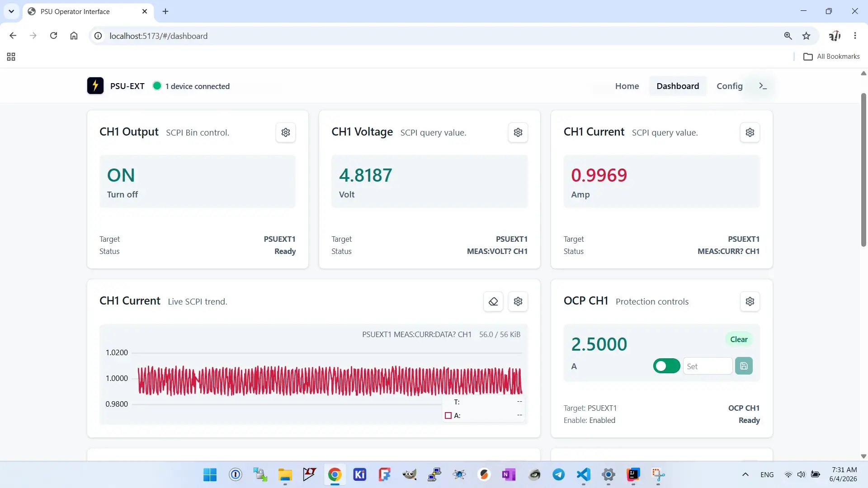Screen dimensions: 868x488
Task: View site information icon in address bar
Action: pyautogui.click(x=98, y=36)
